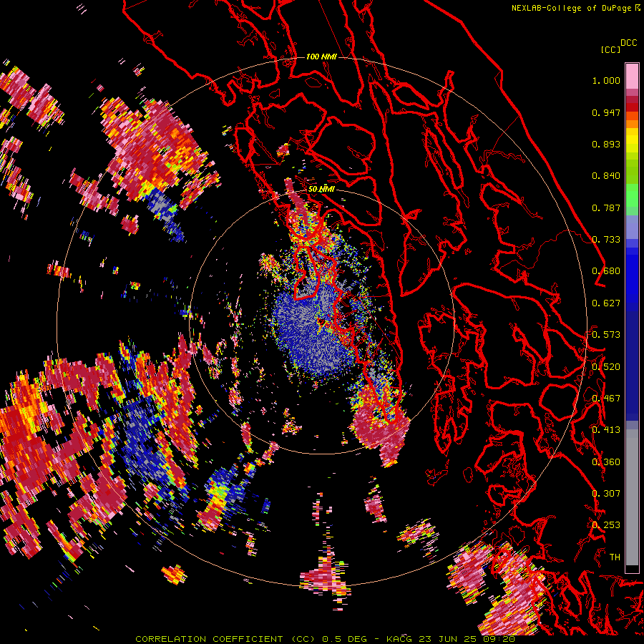Select the 0.307 scale value

coord(606,494)
